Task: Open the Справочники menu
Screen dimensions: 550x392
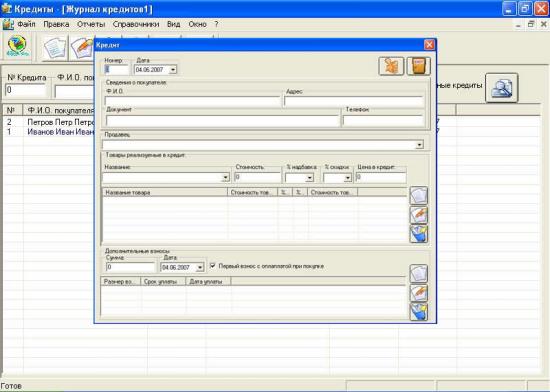Action: 136,24
